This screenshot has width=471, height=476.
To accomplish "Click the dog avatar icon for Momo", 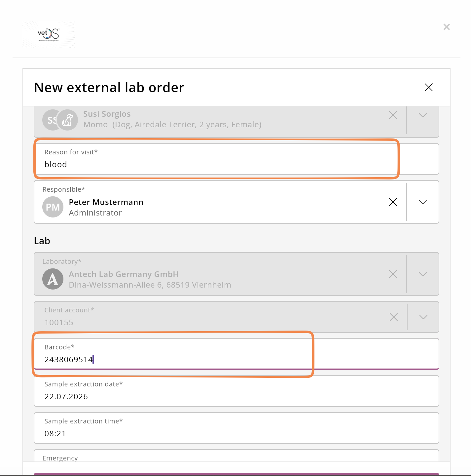I will click(67, 120).
